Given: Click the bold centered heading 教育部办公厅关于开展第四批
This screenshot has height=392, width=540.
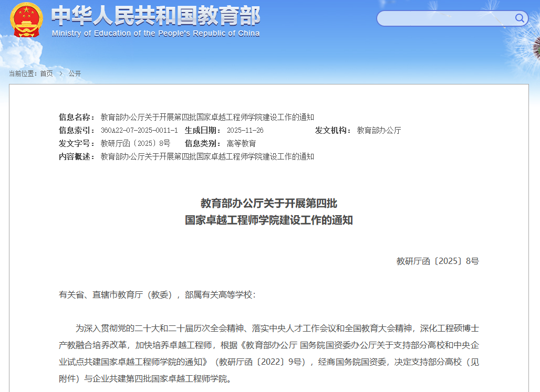Looking at the screenshot, I should click(269, 203).
